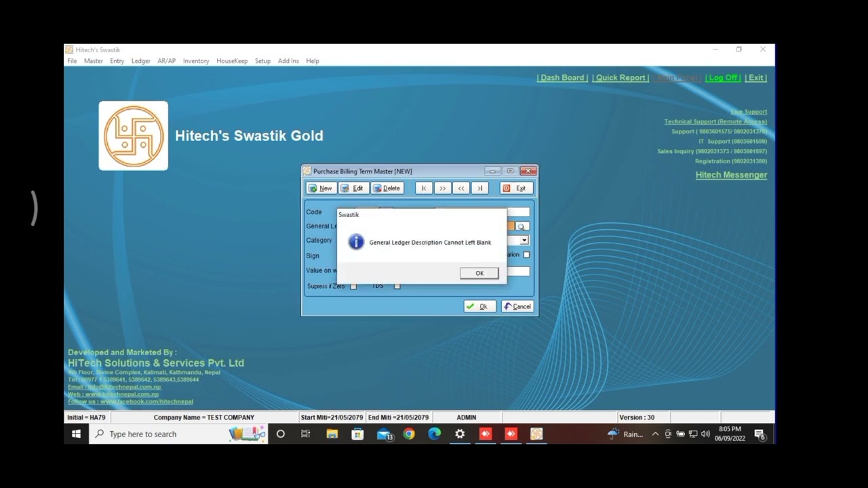Screen dimensions: 868x488
Task: Jump to first record button
Action: point(424,188)
